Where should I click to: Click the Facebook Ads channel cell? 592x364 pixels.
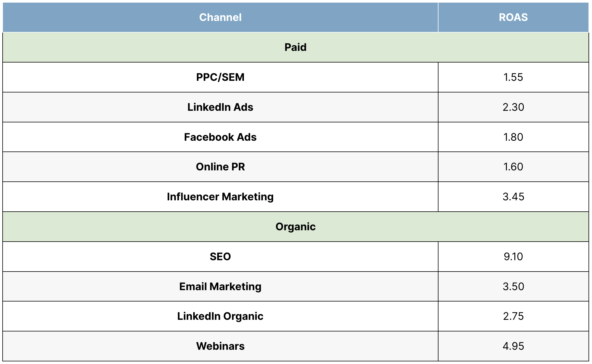pos(220,137)
